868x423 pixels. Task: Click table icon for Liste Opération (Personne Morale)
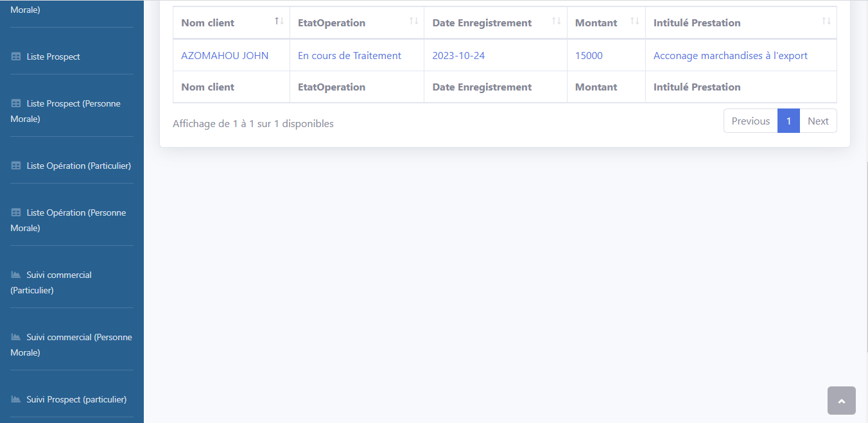click(16, 212)
